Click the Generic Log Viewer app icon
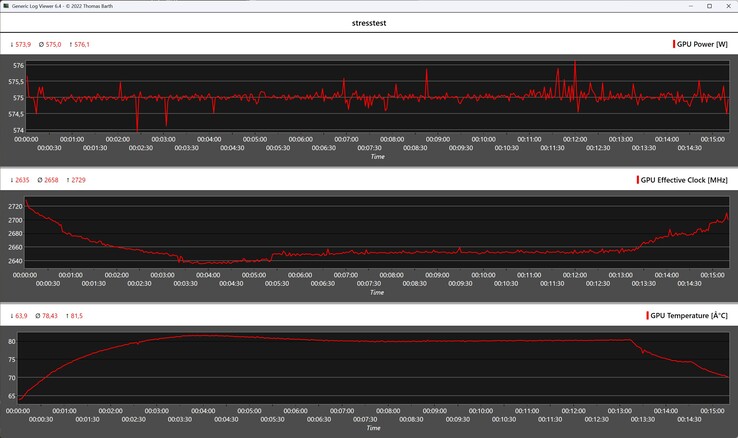 [6, 6]
